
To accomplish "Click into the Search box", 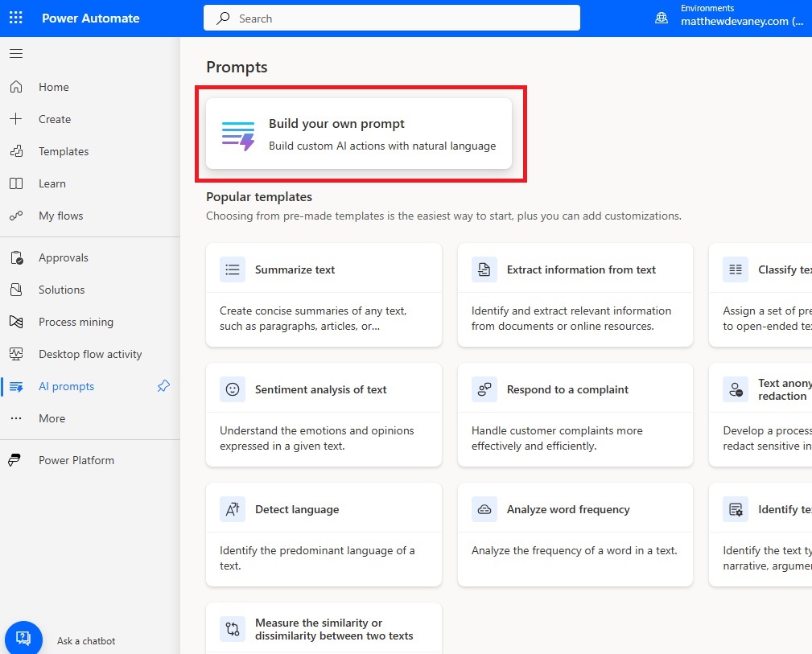I will 391,19.
